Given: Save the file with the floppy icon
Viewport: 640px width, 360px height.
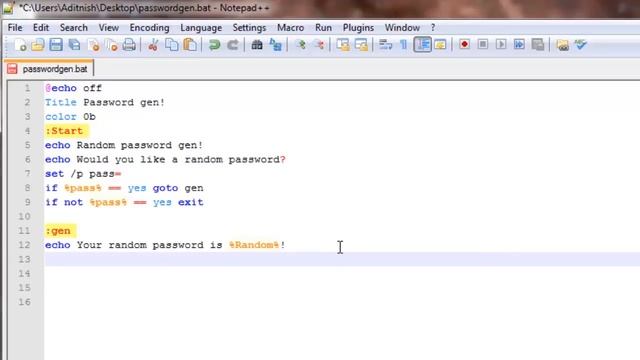Looking at the screenshot, I should pos(56,45).
